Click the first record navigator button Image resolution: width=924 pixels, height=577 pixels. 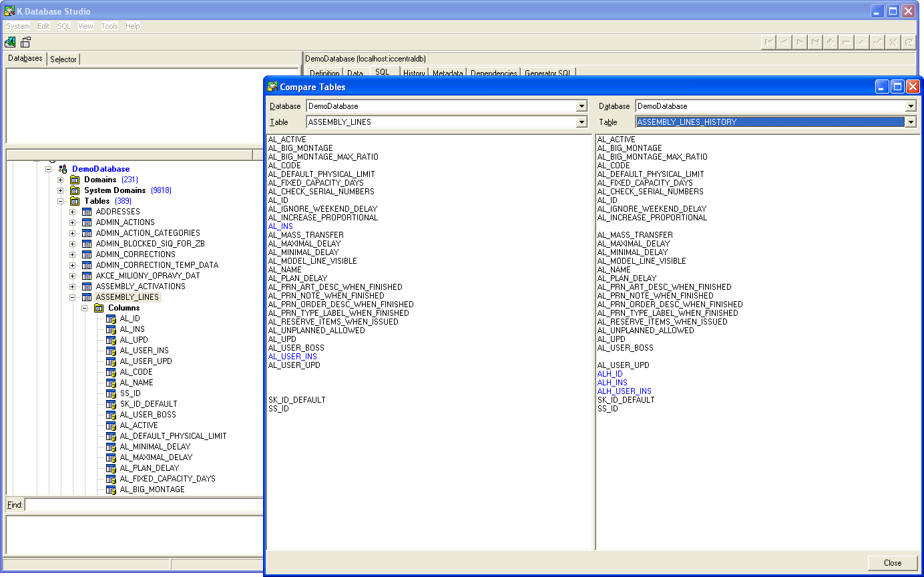pos(769,42)
